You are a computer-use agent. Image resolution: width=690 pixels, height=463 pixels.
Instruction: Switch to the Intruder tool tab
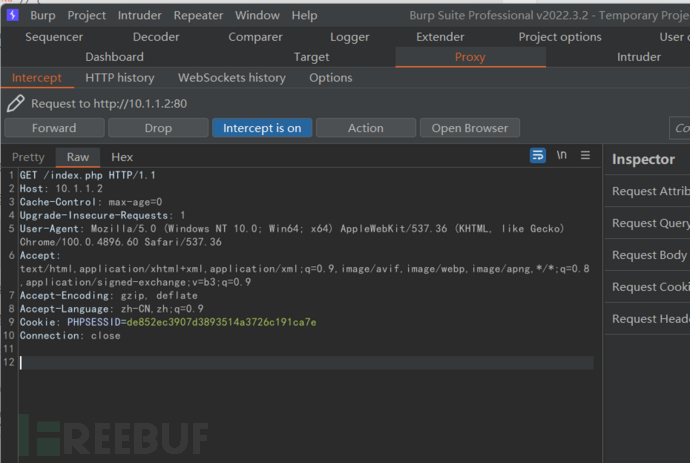639,57
